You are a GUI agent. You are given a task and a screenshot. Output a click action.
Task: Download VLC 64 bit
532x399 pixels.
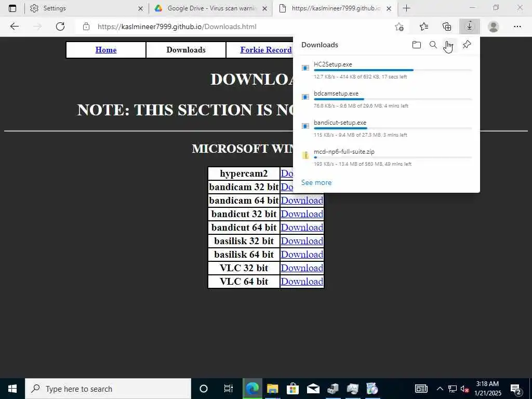pos(302,282)
